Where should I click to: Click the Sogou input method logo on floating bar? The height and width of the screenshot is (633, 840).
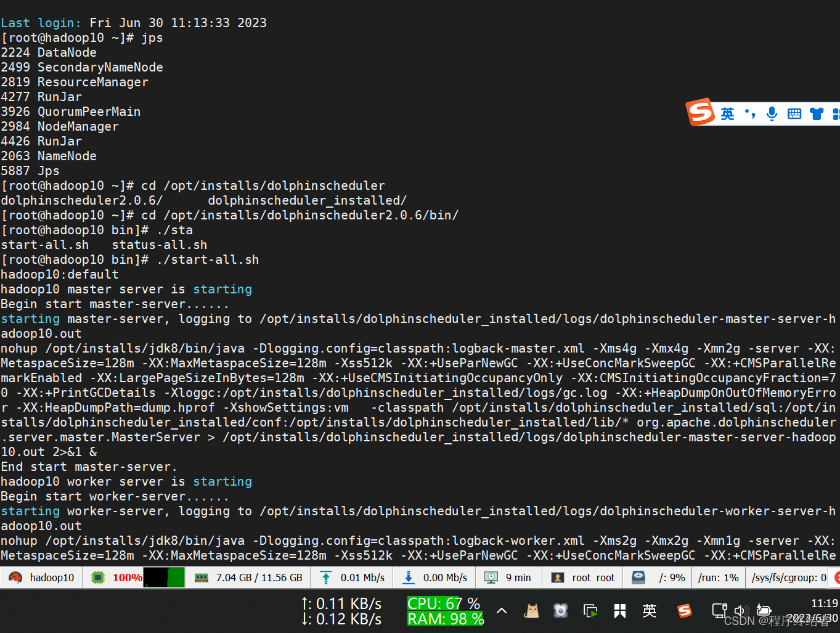pos(701,112)
